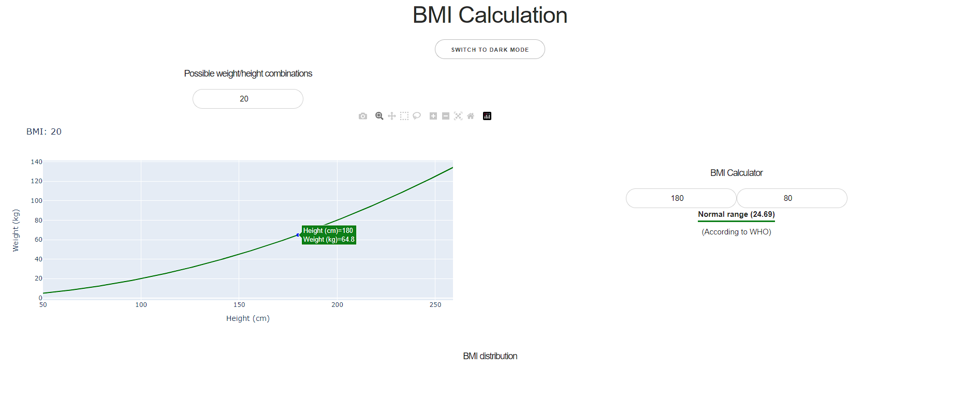Click the green tooltip showing Weight=64.8
Viewport: 980px width, 397px height.
(x=328, y=235)
